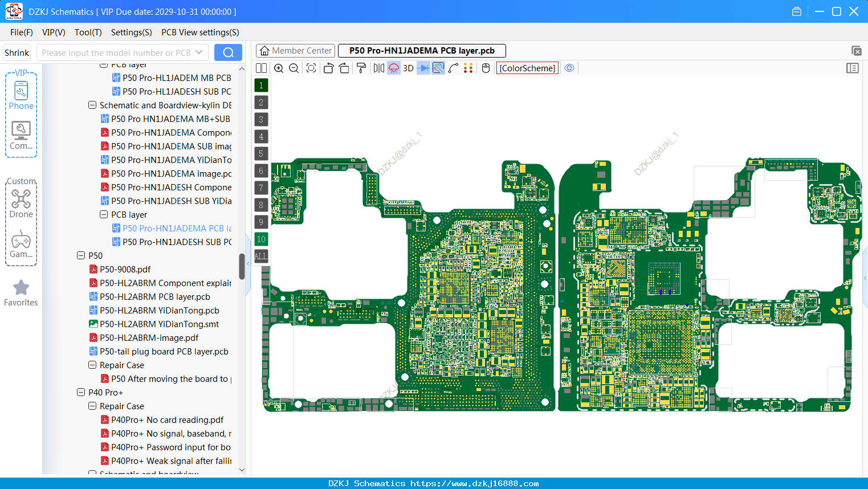This screenshot has width=868, height=489.
Task: Toggle the diode symbol mode
Action: coord(423,68)
